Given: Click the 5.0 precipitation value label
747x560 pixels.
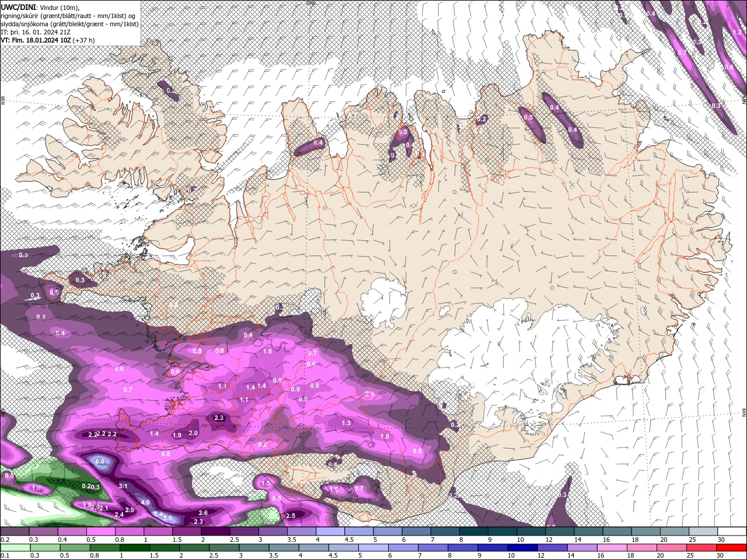Looking at the screenshot, I should click(168, 518).
